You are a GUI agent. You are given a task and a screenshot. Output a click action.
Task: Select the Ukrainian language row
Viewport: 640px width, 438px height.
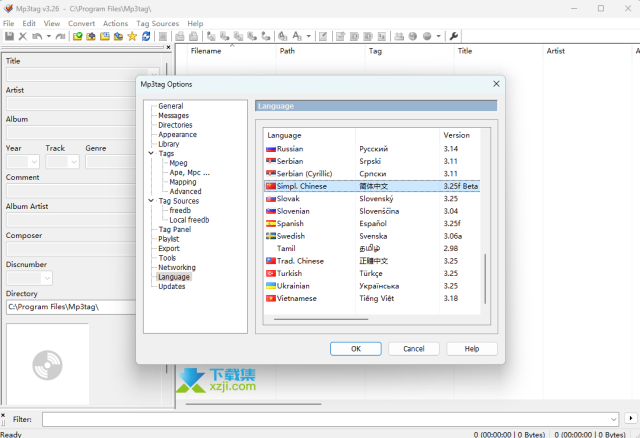click(372, 286)
